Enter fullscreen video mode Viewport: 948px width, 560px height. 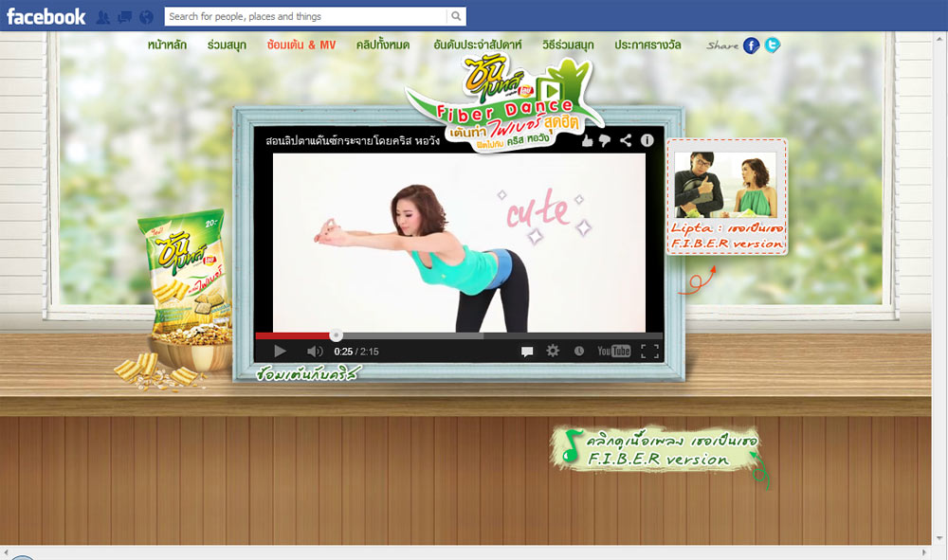coord(649,351)
